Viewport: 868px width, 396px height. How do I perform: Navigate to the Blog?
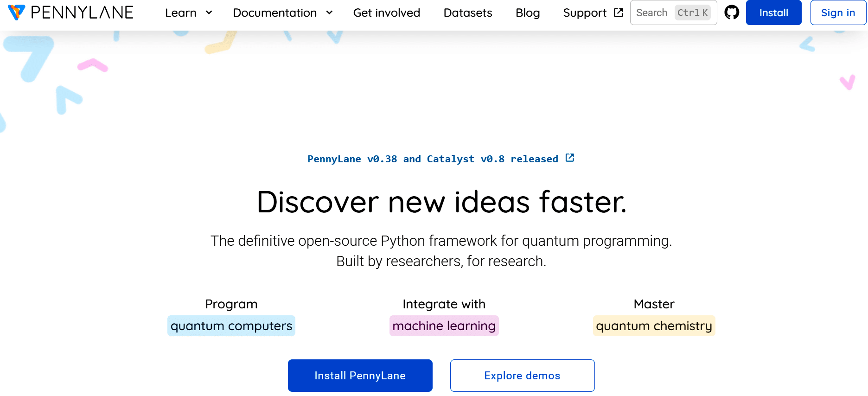(528, 13)
